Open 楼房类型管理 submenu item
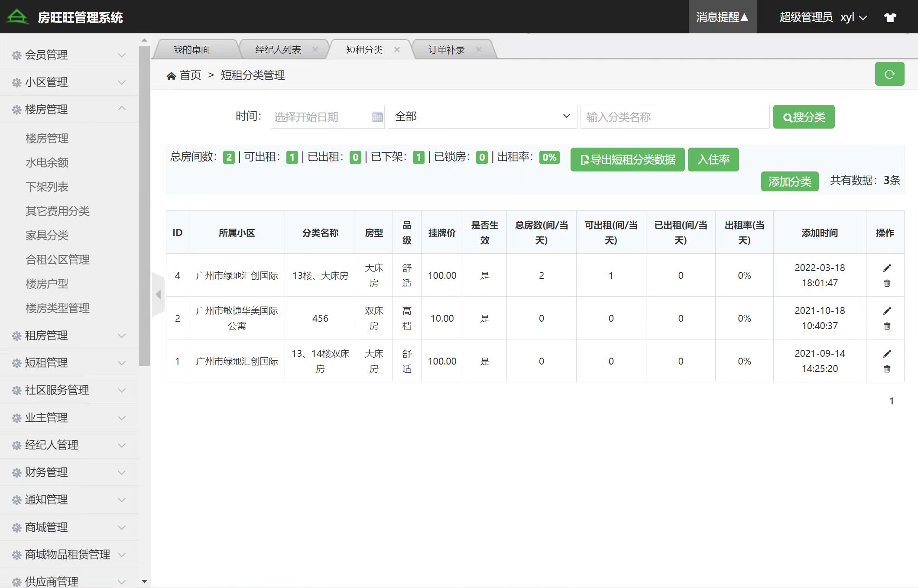This screenshot has width=918, height=588. 58,308
